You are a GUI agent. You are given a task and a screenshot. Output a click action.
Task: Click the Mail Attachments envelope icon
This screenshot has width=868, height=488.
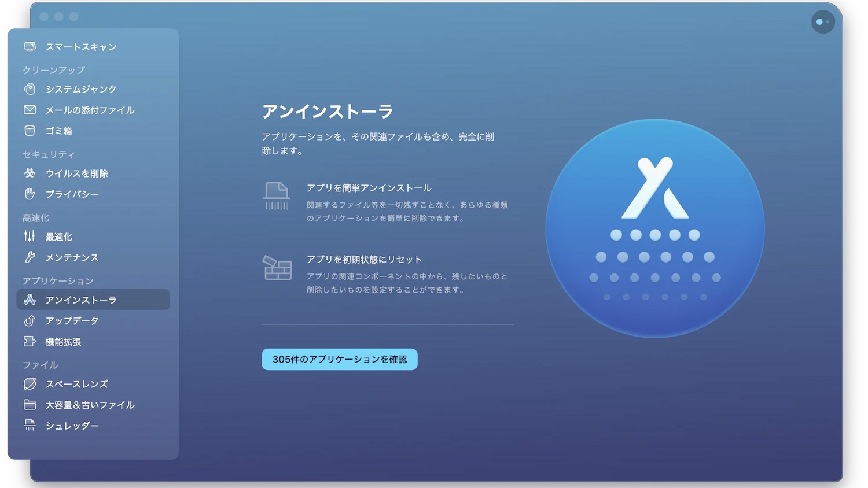[x=30, y=110]
